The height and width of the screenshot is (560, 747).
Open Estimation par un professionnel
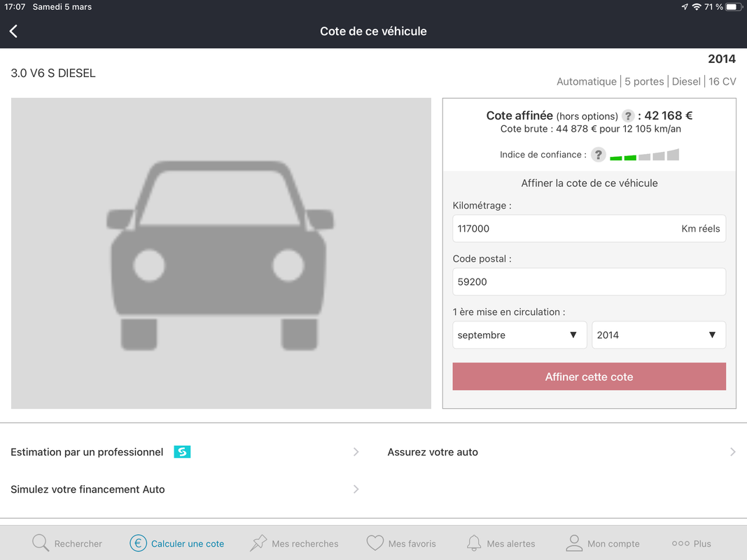point(185,452)
